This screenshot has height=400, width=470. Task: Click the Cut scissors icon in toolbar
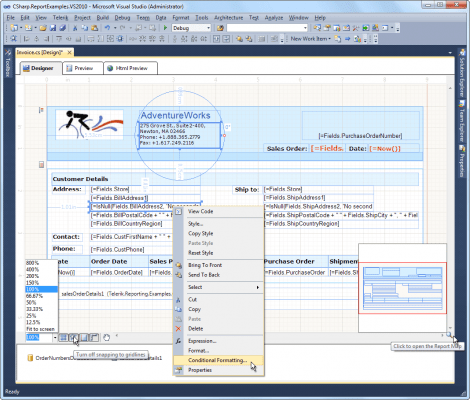click(75, 28)
